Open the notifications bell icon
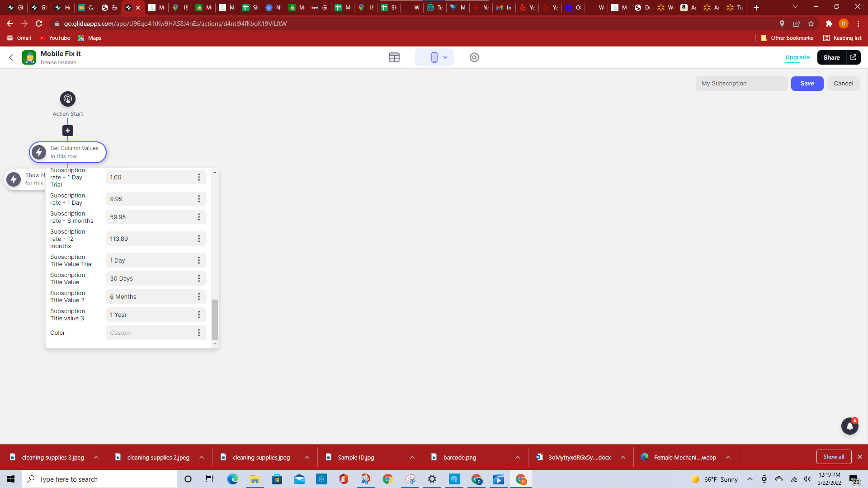 tap(849, 426)
